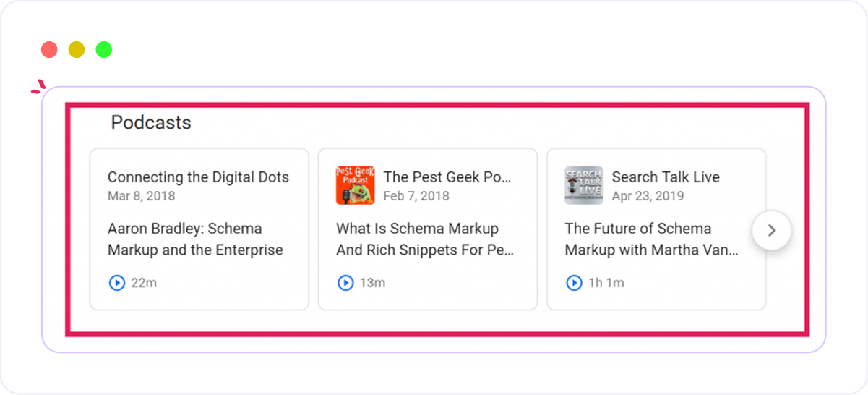
Task: Open The Pest Geek Podcast show title
Action: pyautogui.click(x=447, y=177)
